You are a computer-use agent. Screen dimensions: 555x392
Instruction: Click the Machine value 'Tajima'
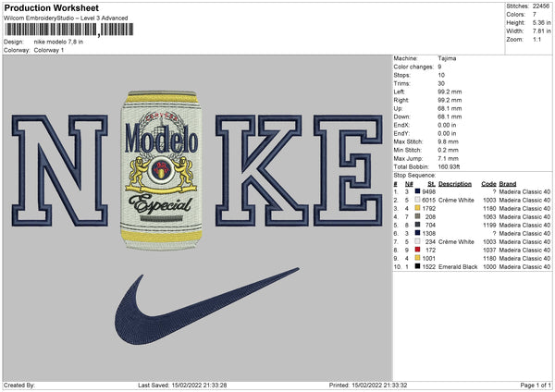pyautogui.click(x=447, y=58)
